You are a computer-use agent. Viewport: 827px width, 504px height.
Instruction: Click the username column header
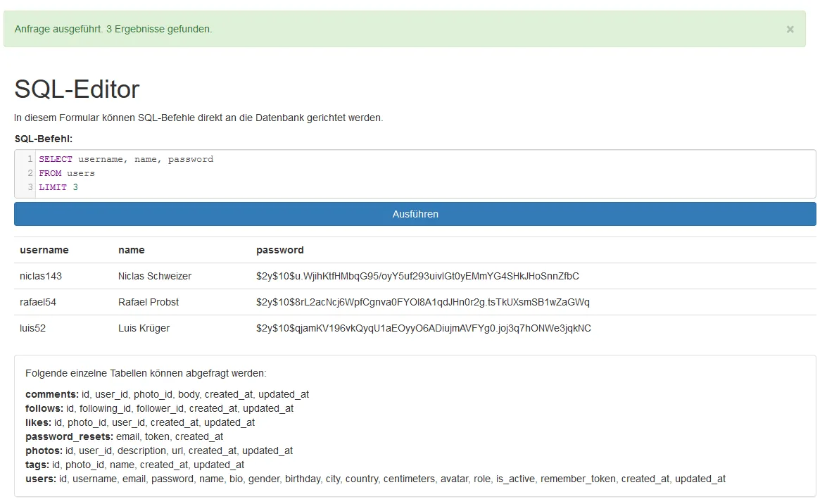44,250
